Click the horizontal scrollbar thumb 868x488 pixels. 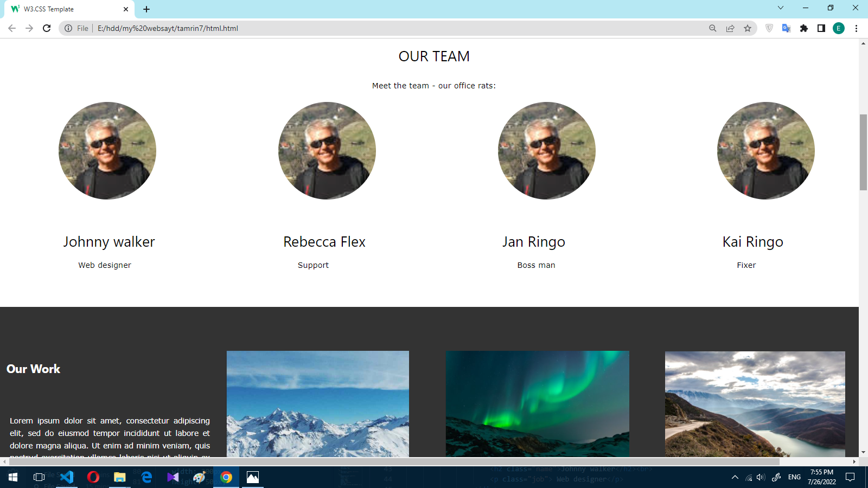pyautogui.click(x=394, y=461)
